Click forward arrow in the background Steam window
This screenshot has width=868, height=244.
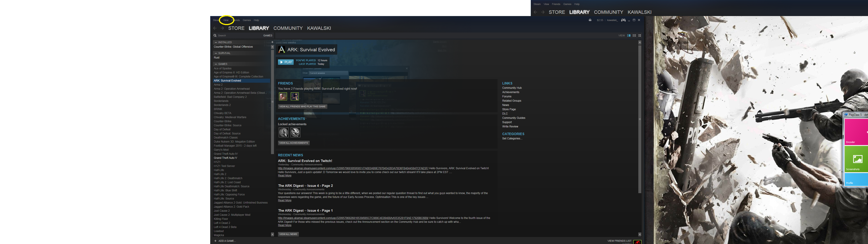pyautogui.click(x=542, y=12)
